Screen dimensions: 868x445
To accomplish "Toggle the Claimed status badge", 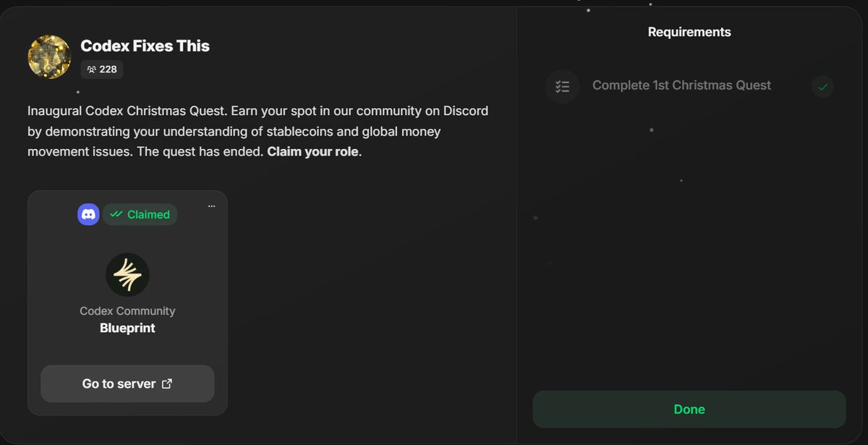I will tap(140, 214).
